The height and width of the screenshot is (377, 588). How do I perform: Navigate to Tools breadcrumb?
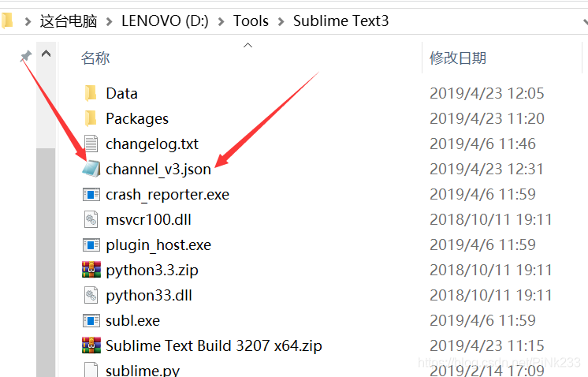(x=251, y=21)
